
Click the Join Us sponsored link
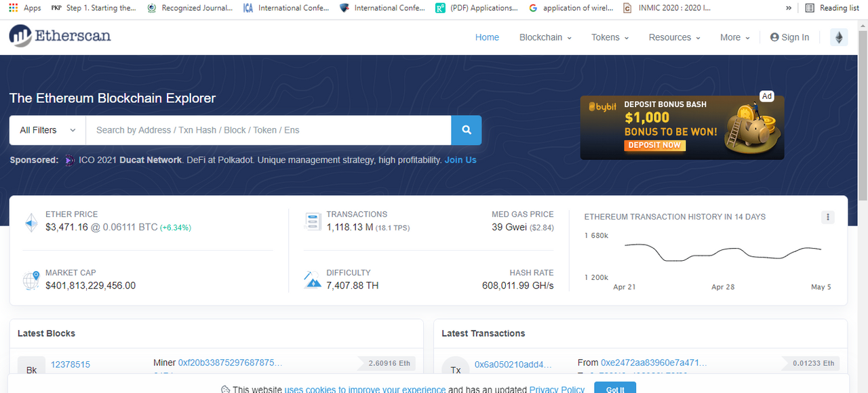(x=460, y=160)
